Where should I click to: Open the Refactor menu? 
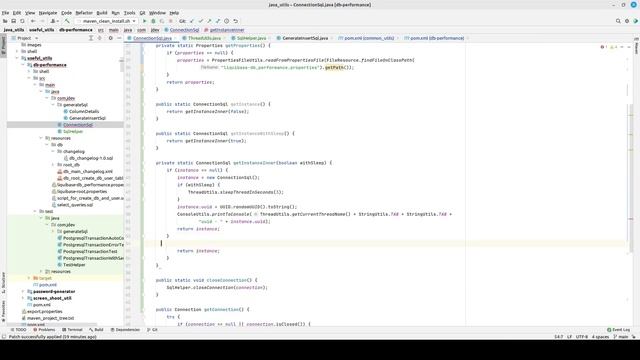(x=84, y=13)
